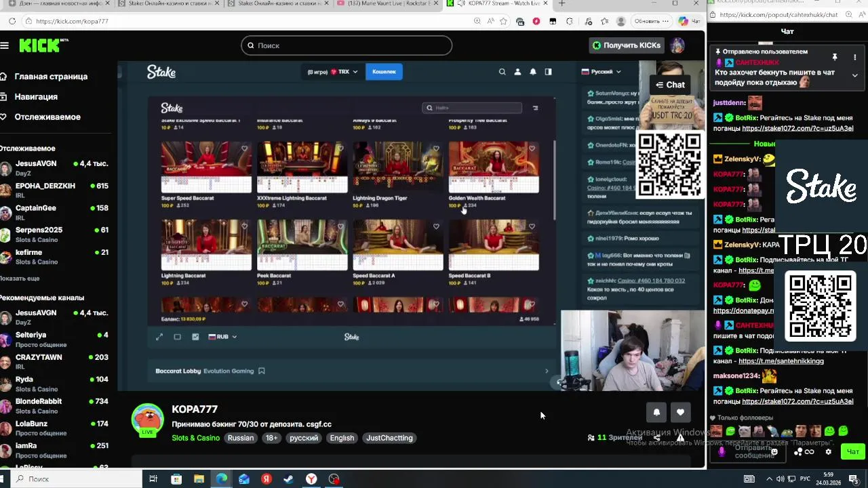Viewport: 868px width, 488px height.
Task: Open the Kick hamburger menu
Action: (x=5, y=45)
